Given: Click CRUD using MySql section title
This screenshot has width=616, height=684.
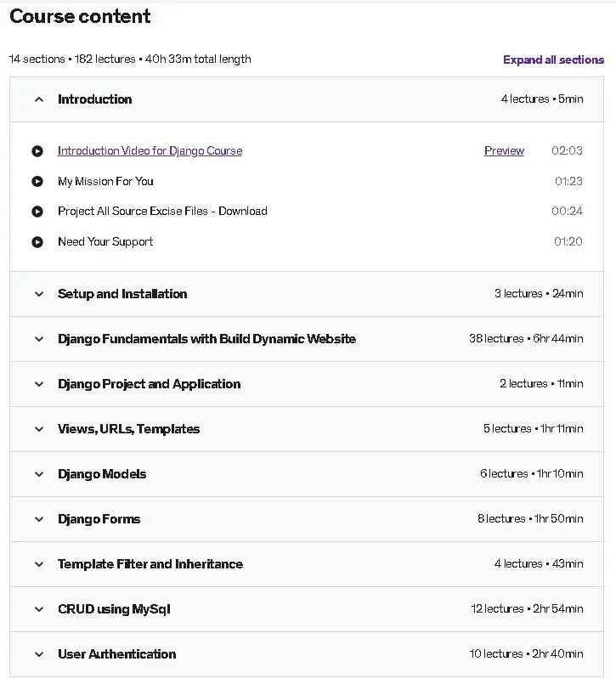Looking at the screenshot, I should 114,609.
